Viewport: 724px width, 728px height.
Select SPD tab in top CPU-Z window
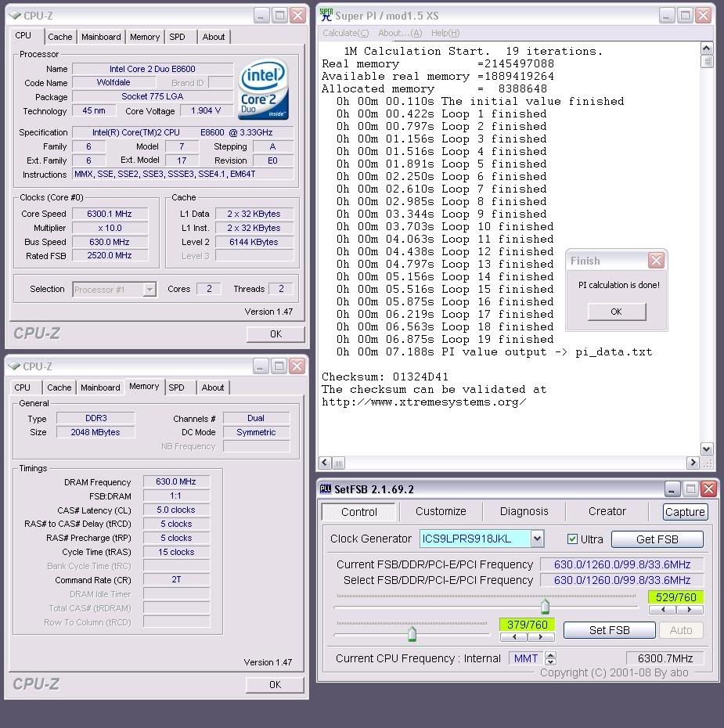coord(177,37)
